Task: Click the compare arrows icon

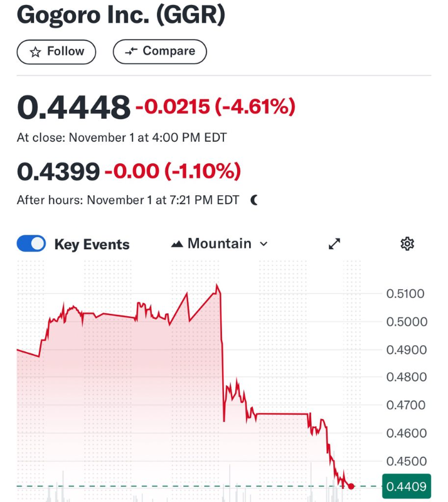Action: click(131, 51)
